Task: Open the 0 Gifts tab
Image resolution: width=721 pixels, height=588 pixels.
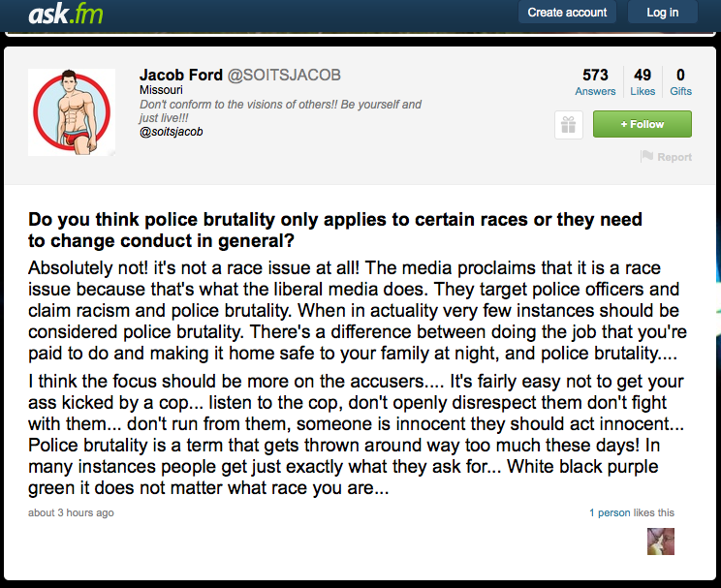Action: point(680,81)
